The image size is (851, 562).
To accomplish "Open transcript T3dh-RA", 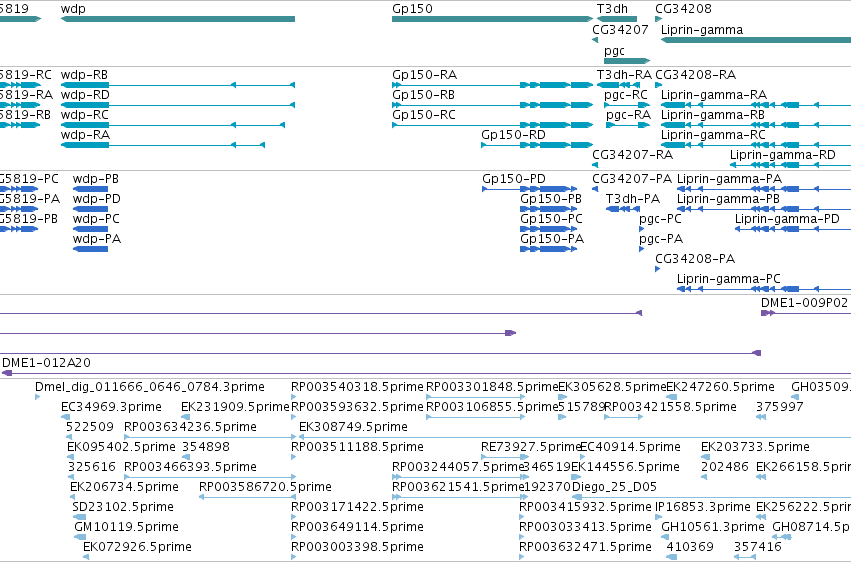I will click(624, 75).
